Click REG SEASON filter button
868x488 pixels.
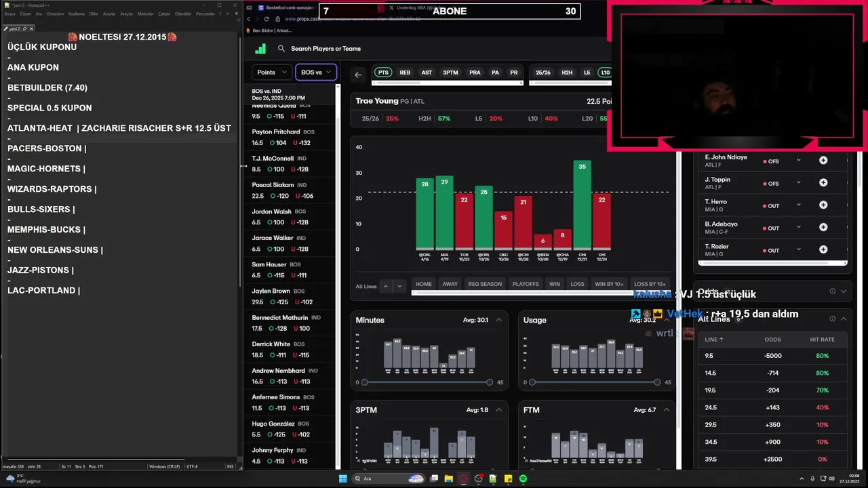[x=485, y=284]
